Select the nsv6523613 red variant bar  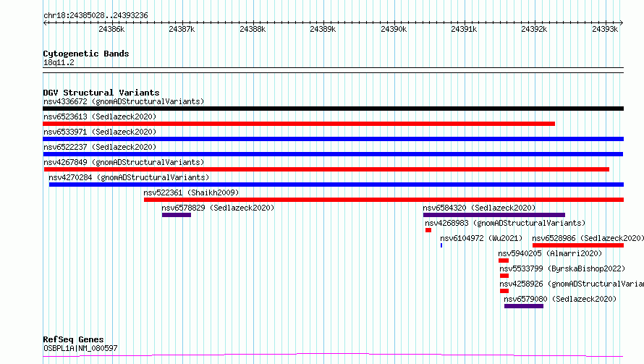299,124
